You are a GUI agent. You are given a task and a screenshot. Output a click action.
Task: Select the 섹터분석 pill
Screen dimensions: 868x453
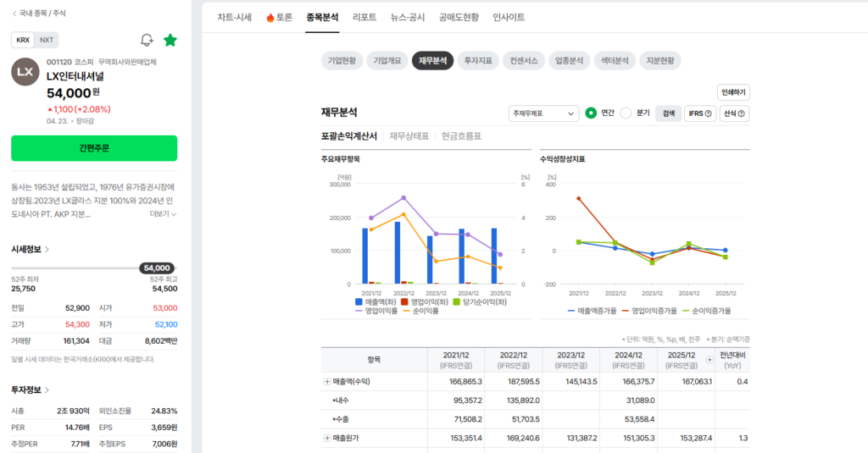pyautogui.click(x=615, y=61)
